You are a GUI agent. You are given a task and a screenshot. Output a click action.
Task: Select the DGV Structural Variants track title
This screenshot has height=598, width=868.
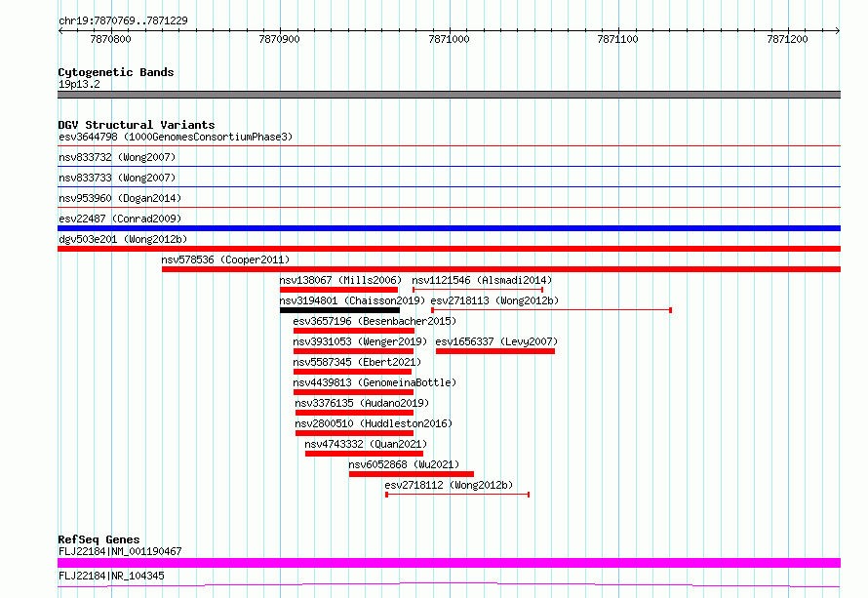(x=137, y=125)
